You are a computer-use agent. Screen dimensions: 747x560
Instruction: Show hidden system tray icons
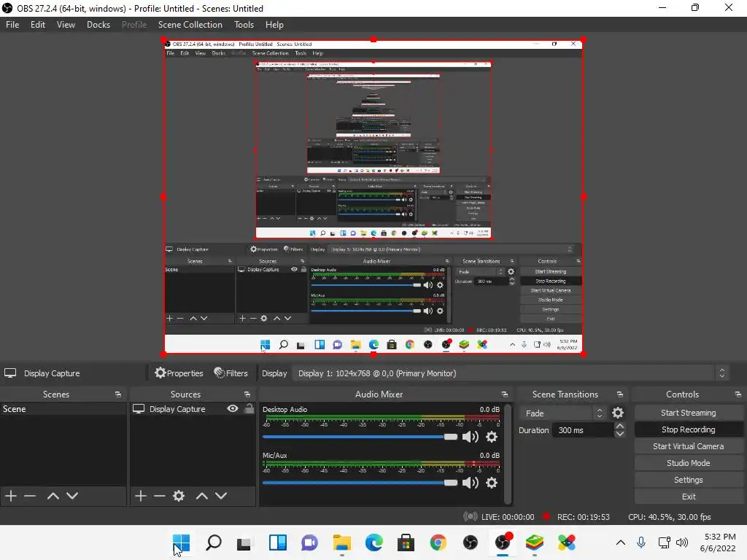point(621,542)
